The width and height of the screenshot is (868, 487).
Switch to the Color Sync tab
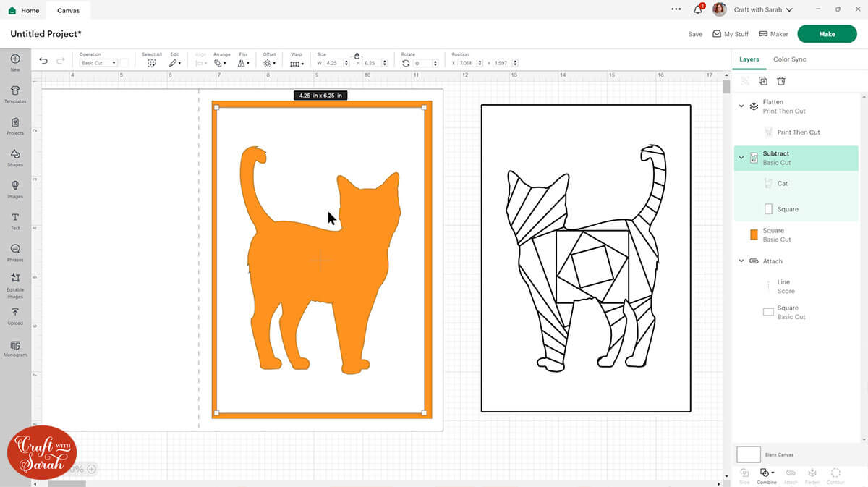pos(789,59)
